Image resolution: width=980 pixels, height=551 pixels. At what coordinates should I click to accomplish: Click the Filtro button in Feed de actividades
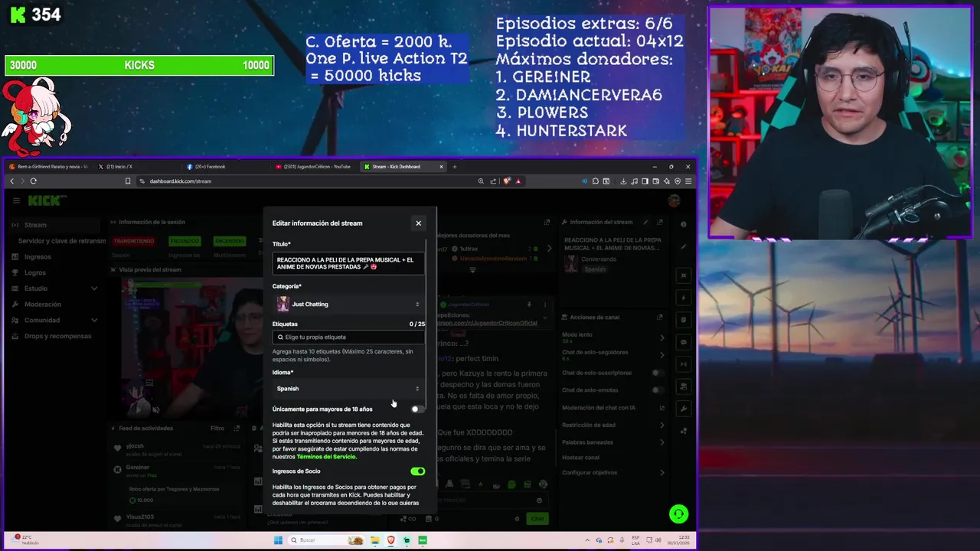click(x=217, y=429)
